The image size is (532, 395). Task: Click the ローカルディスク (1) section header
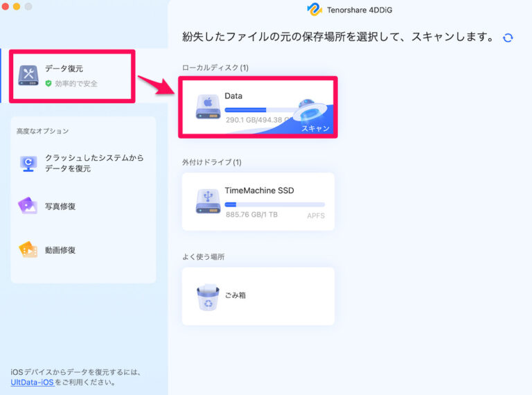[x=215, y=67]
